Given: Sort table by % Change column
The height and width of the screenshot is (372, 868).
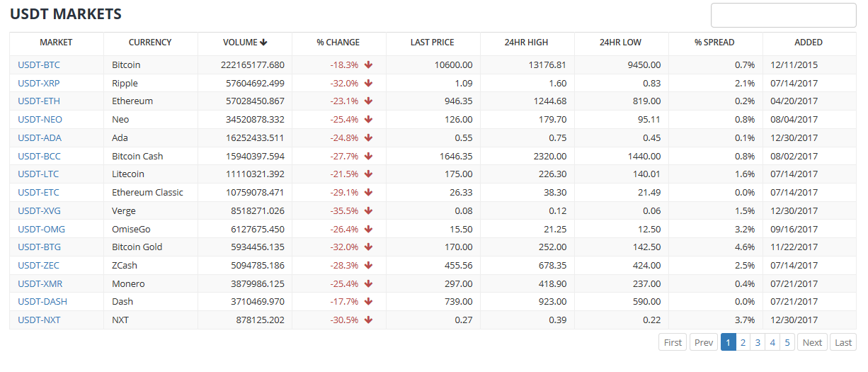Looking at the screenshot, I should point(338,43).
